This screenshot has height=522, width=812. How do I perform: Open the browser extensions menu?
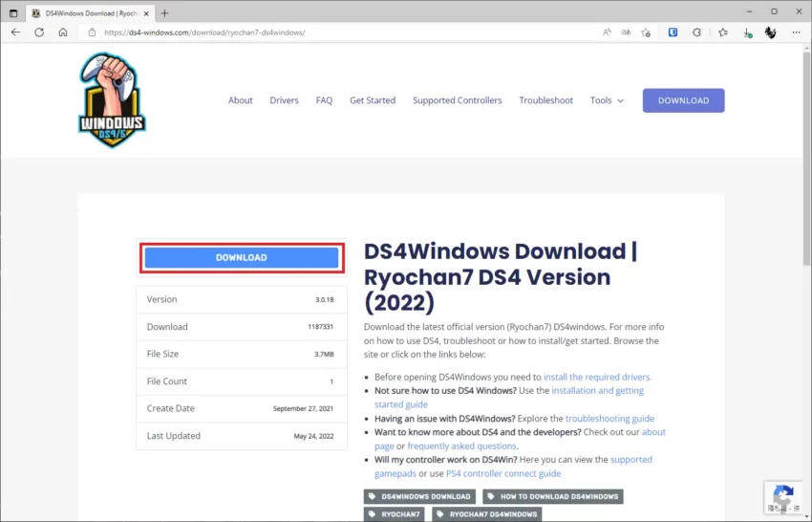697,33
